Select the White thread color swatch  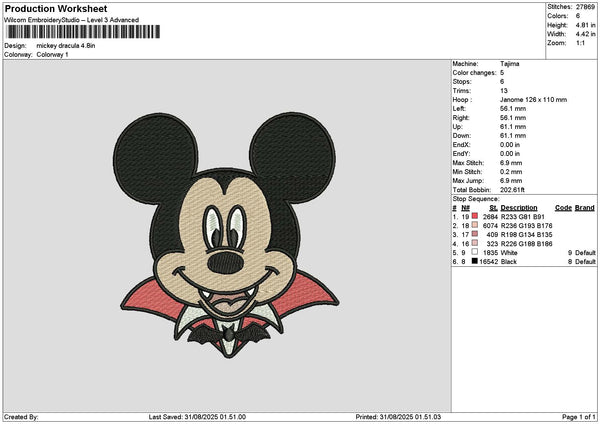(474, 252)
